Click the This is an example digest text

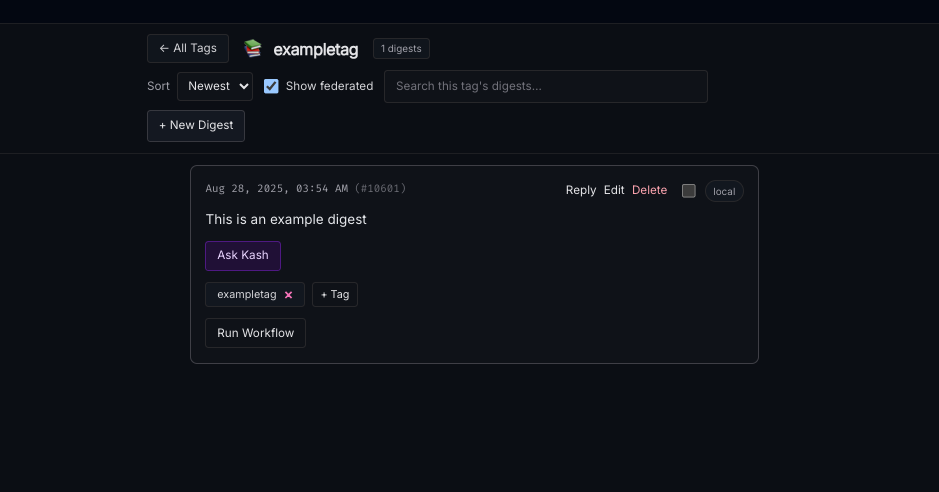(286, 219)
